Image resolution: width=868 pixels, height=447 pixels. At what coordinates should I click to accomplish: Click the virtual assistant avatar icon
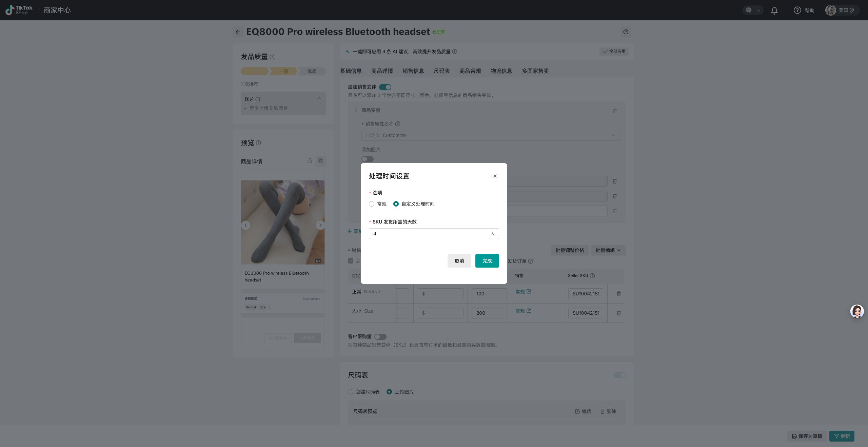[x=857, y=311]
